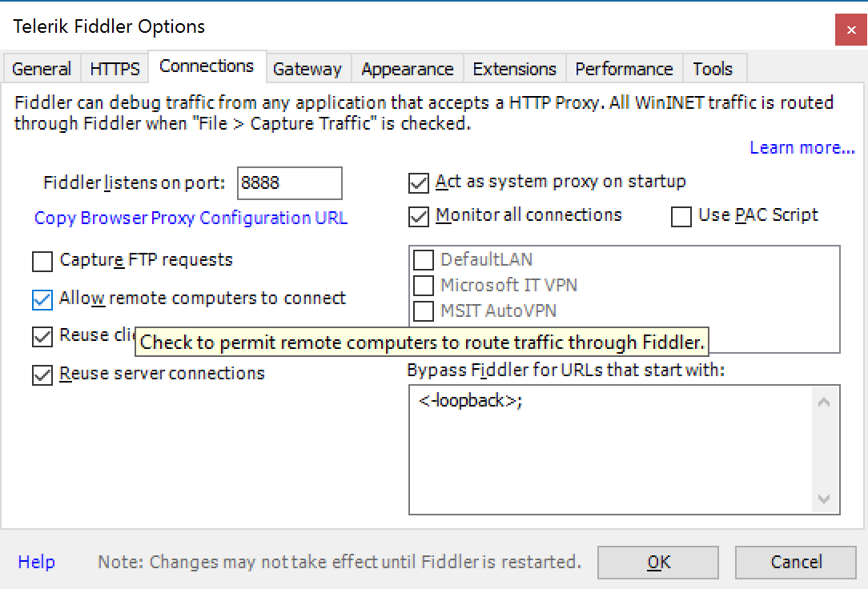Screen dimensions: 868x589
Task: Enable Capture FTP requests checkbox
Action: 42,261
